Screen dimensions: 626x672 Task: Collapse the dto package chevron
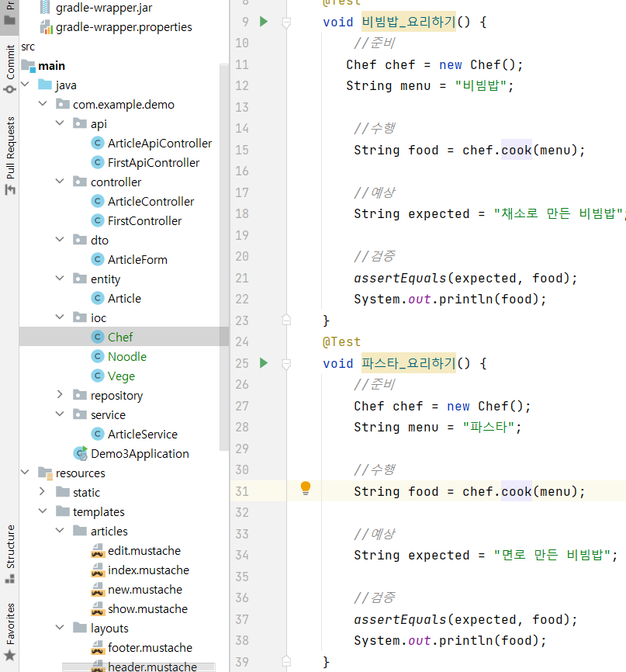coord(60,240)
